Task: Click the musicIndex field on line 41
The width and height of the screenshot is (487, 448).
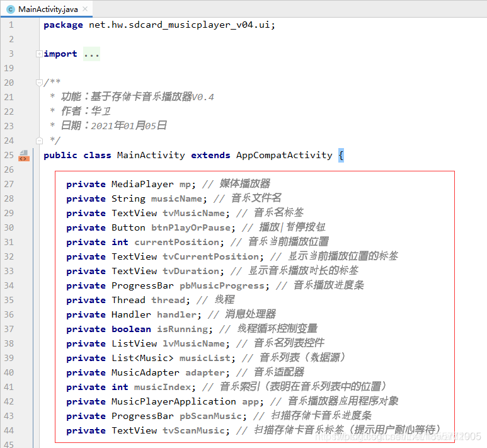Action: pos(163,387)
